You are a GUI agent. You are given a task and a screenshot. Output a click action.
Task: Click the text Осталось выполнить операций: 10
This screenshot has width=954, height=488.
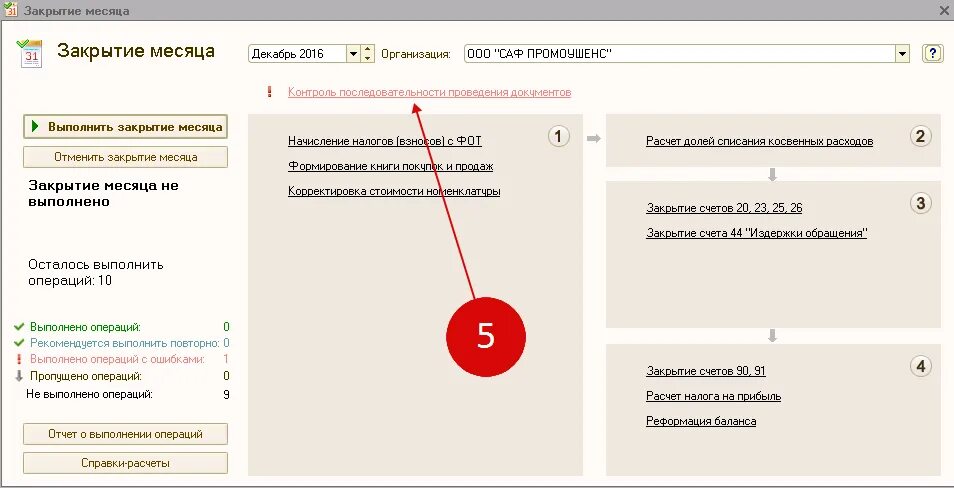pyautogui.click(x=96, y=273)
